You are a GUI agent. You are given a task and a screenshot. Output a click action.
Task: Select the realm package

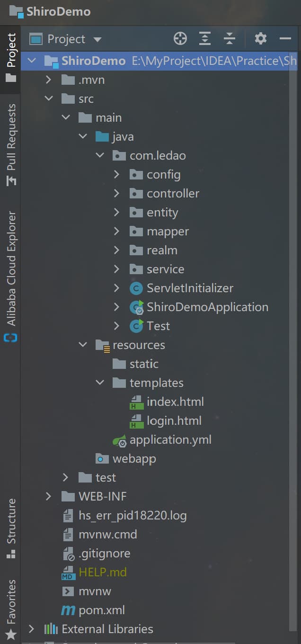154,250
